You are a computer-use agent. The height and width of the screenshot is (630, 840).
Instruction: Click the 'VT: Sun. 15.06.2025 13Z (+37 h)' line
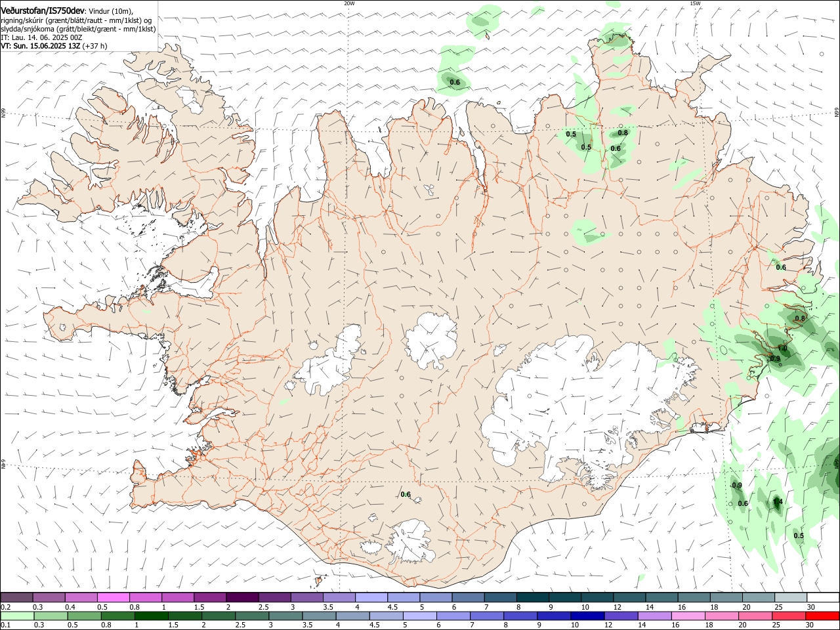(54, 46)
